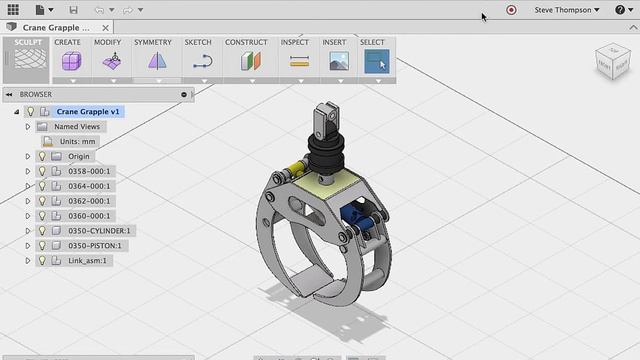Expand component 0358-000:1

28,171
